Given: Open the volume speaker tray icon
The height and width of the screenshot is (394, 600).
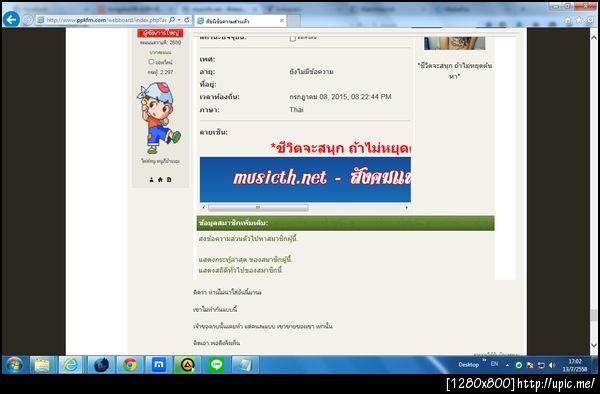Looking at the screenshot, I should 552,365.
